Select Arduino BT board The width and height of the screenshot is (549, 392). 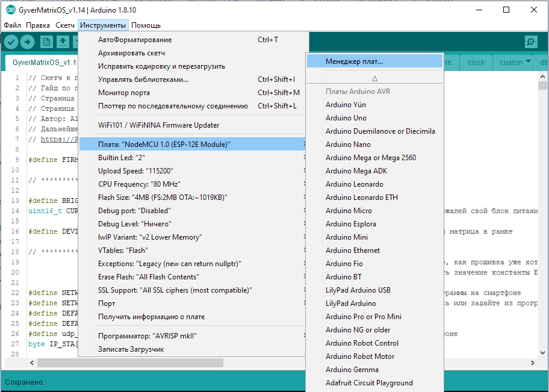point(374,277)
